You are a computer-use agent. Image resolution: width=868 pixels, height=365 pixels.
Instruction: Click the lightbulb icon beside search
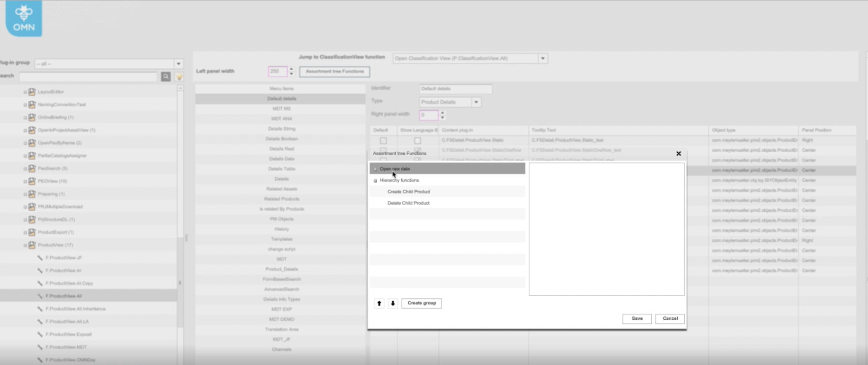click(x=179, y=77)
